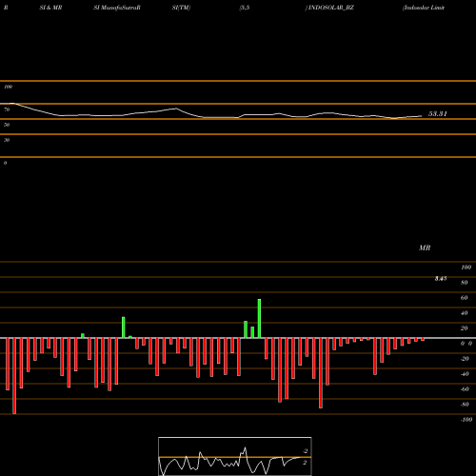Screen dimensions: 476x476
Task: Click the MR right-axis label -20
Action: coord(465,359)
